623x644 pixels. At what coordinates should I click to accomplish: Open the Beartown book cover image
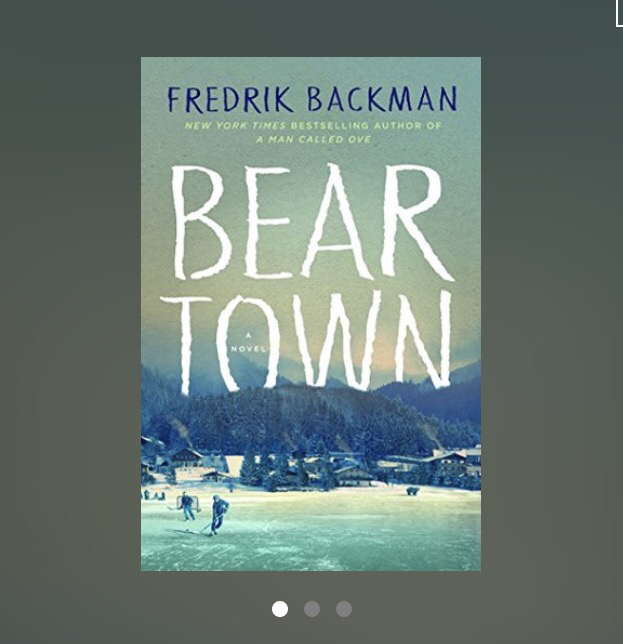[x=311, y=314]
